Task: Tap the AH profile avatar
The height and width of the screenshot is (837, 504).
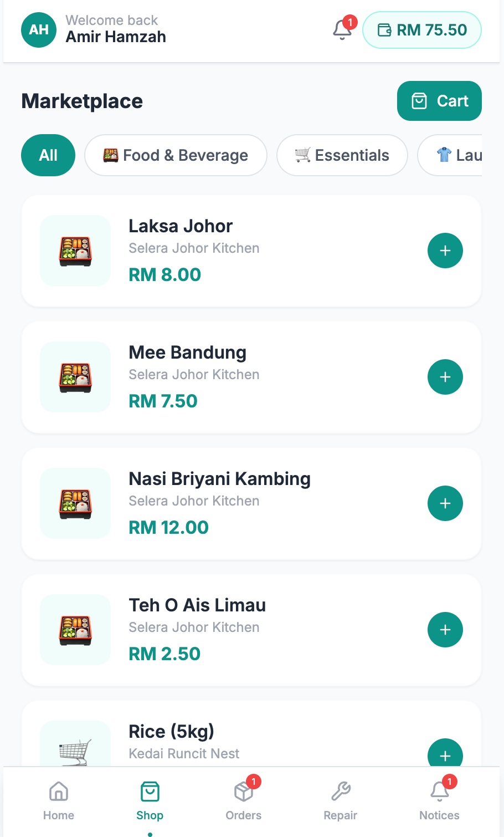Action: tap(39, 30)
